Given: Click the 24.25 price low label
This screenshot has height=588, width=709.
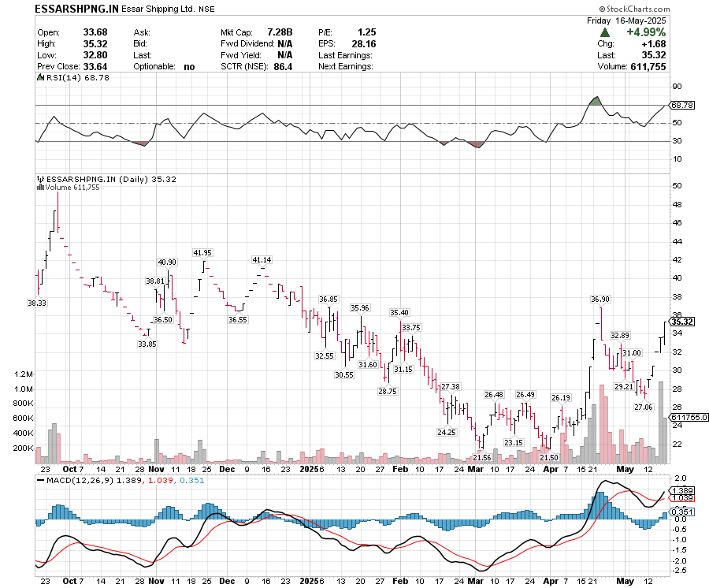Looking at the screenshot, I should [x=447, y=433].
